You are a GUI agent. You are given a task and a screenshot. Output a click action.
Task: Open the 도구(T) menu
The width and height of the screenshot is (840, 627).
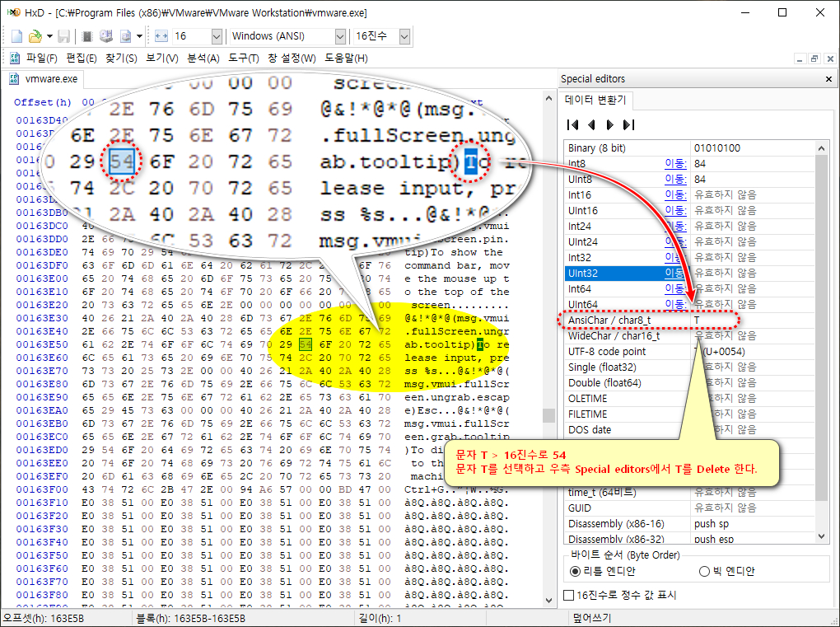[x=244, y=58]
